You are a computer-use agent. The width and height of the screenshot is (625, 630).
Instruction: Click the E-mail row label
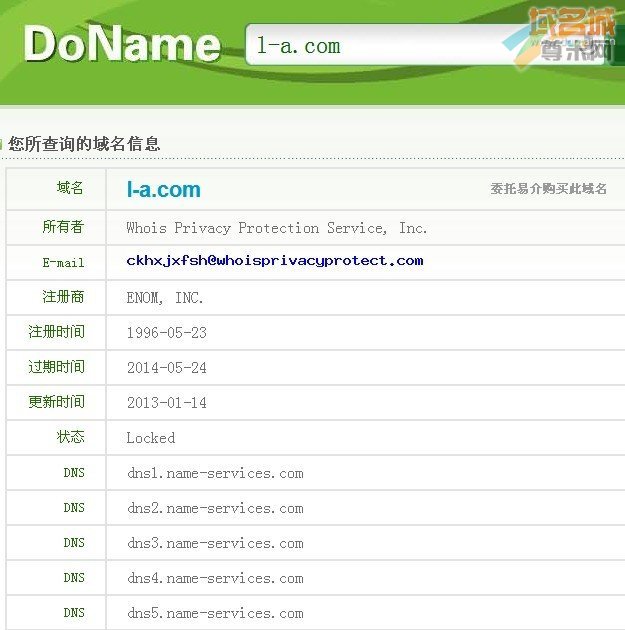(63, 263)
